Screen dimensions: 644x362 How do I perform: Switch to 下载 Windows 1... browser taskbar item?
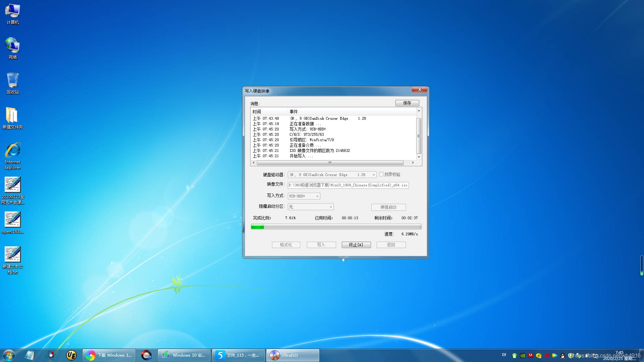pos(109,355)
